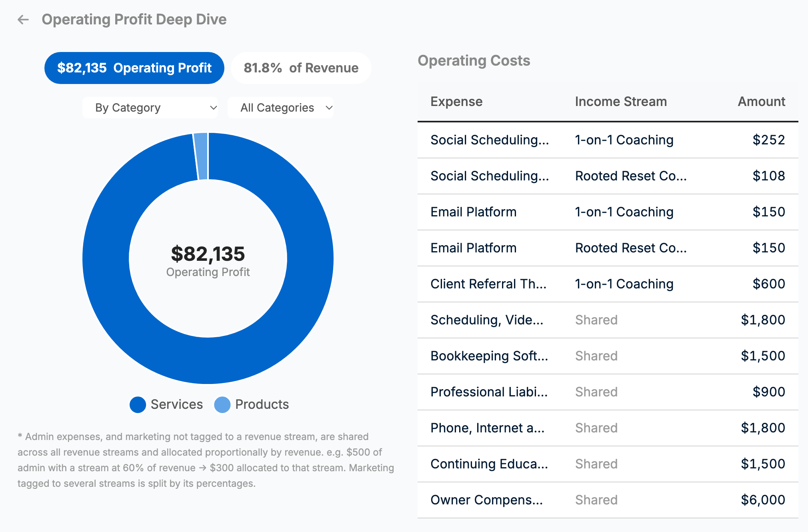Select the Bookkeeping Soft... expense
This screenshot has width=808, height=532.
[x=489, y=356]
